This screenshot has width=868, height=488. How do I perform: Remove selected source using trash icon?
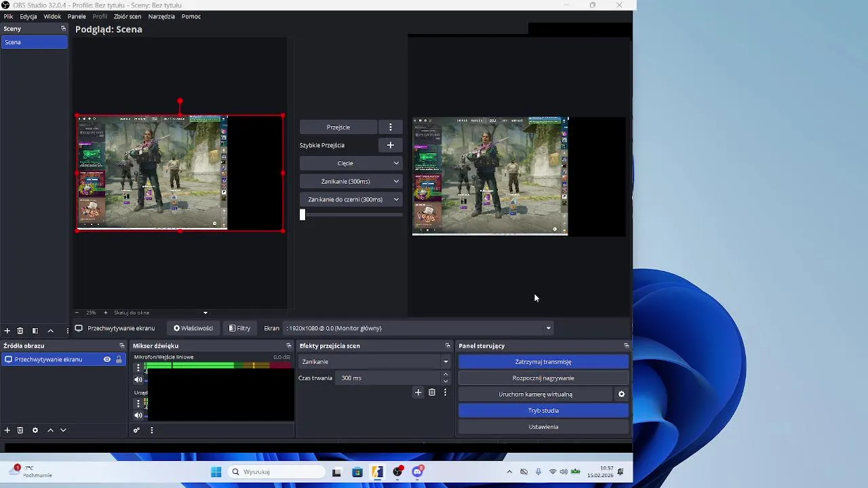(x=20, y=430)
